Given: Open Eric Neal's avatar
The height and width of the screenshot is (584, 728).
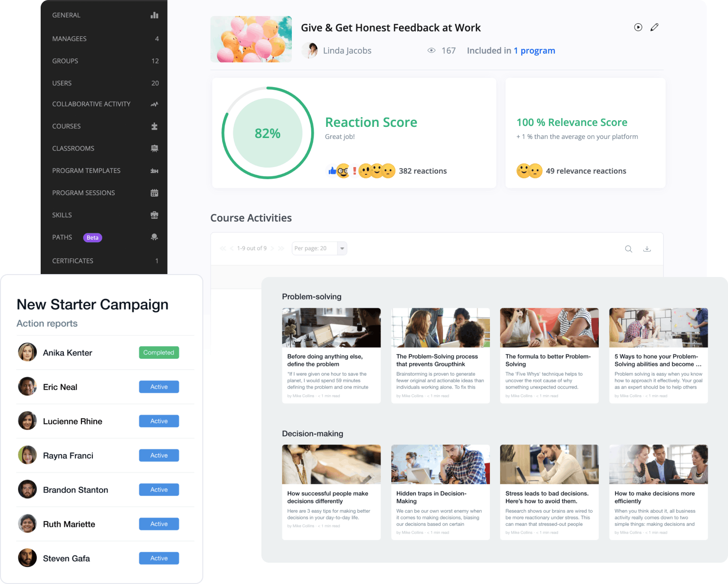Looking at the screenshot, I should click(x=28, y=386).
